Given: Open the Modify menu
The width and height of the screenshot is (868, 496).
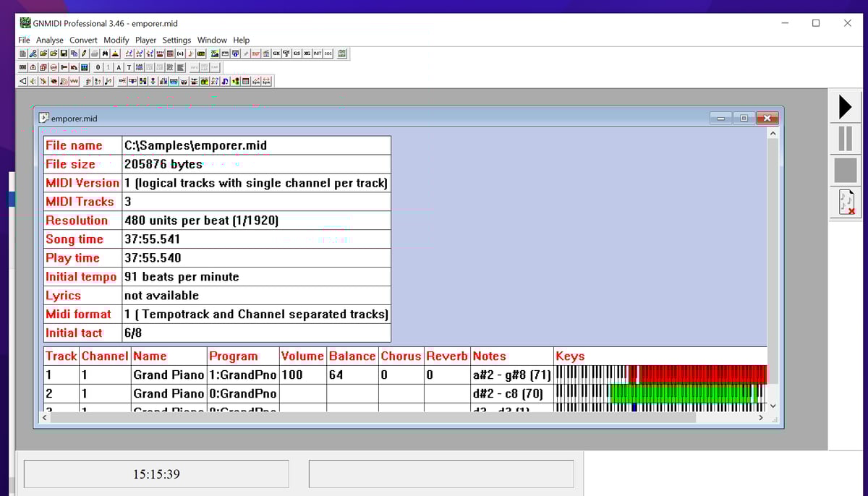Looking at the screenshot, I should coord(116,40).
